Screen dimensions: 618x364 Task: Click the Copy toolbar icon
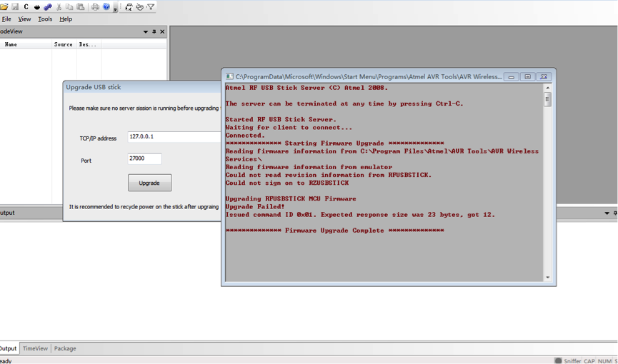pos(69,7)
